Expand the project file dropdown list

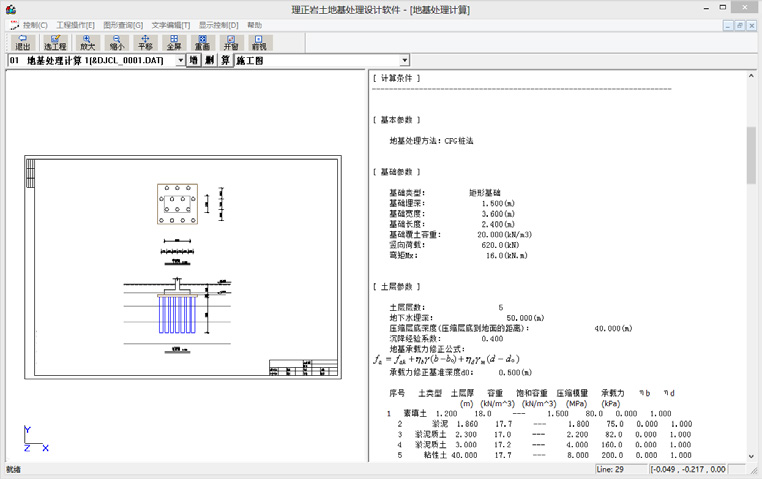(180, 61)
